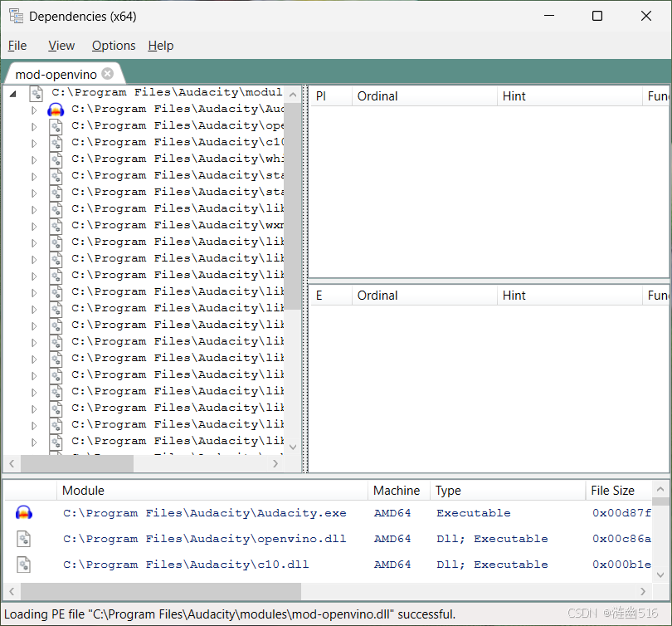The height and width of the screenshot is (626, 672).
Task: Sort imports list by Hint column
Action: [570, 96]
